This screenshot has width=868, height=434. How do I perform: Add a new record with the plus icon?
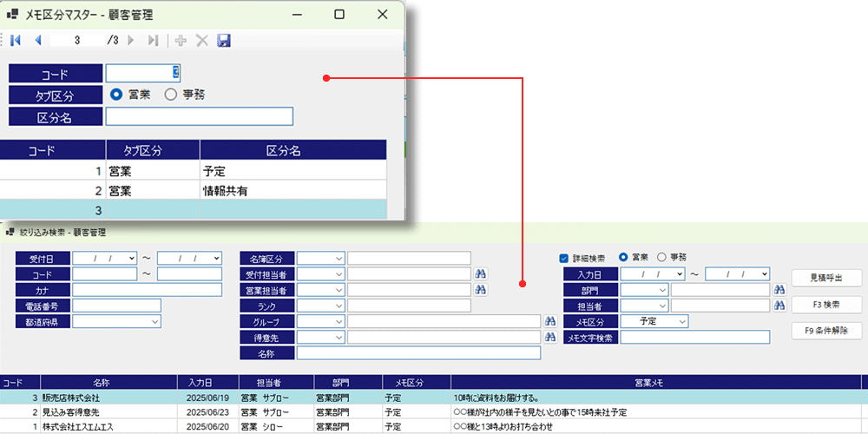pos(181,40)
